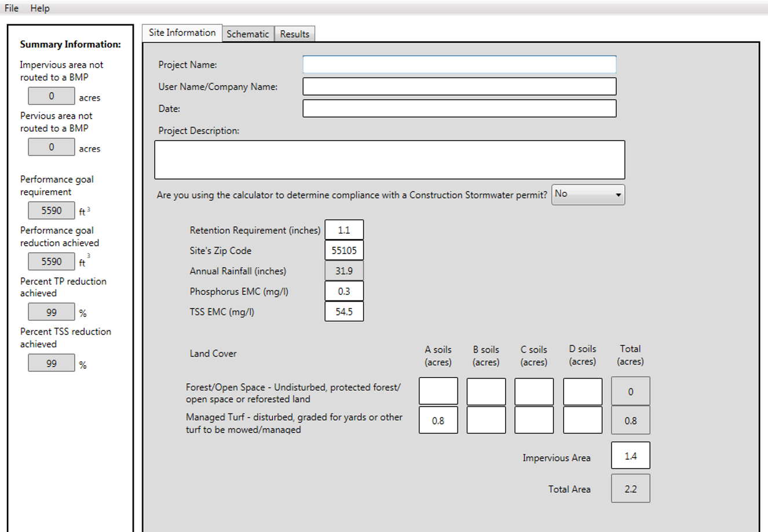The image size is (768, 532).
Task: Open the Help menu
Action: coord(39,8)
